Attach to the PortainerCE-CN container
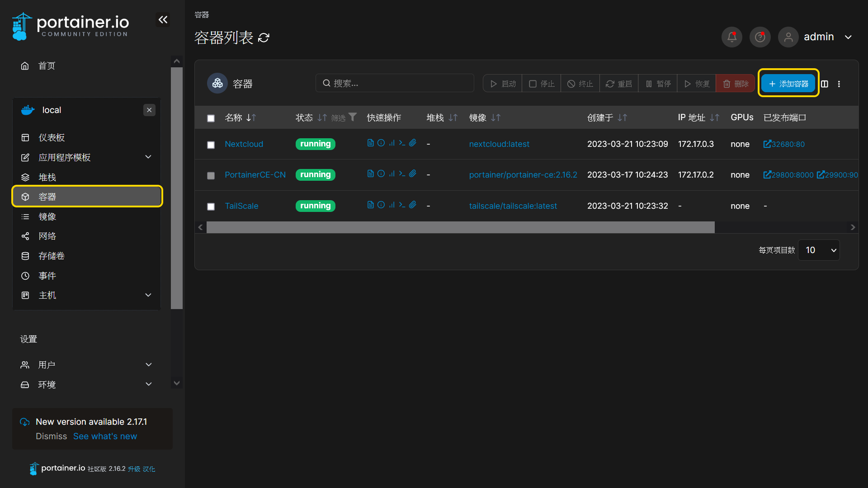Viewport: 868px width, 488px height. point(413,174)
